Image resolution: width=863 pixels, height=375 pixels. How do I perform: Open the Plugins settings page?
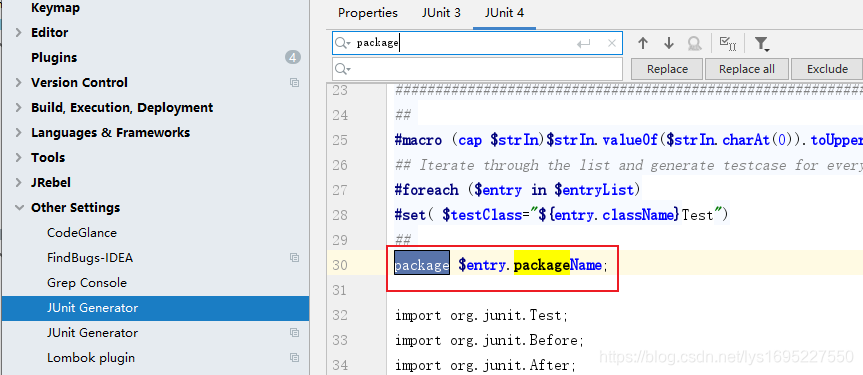(x=54, y=58)
